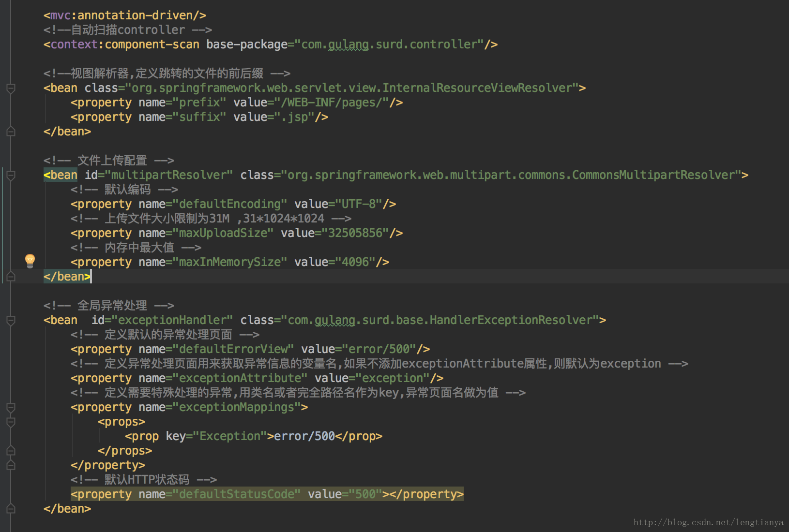Click the "defaultErrorView" property name
The image size is (789, 532).
point(233,349)
